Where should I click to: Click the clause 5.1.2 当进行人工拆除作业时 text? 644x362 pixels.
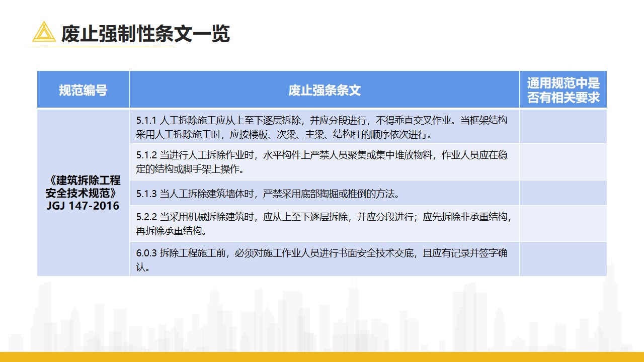point(321,162)
